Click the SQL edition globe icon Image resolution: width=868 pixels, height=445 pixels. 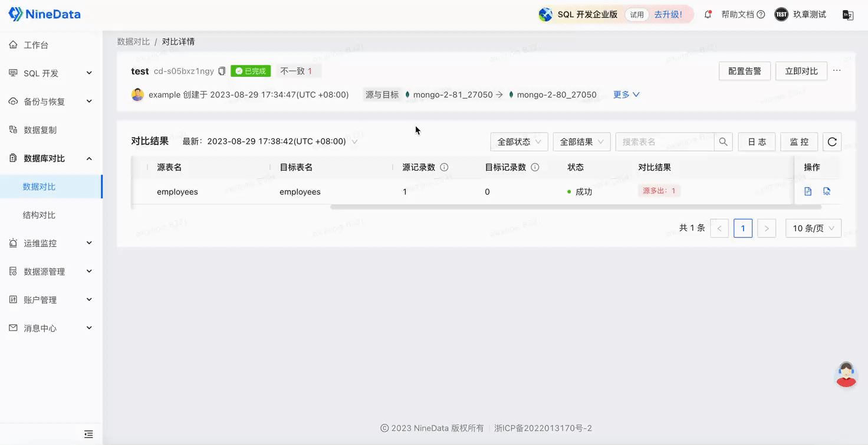pos(546,14)
